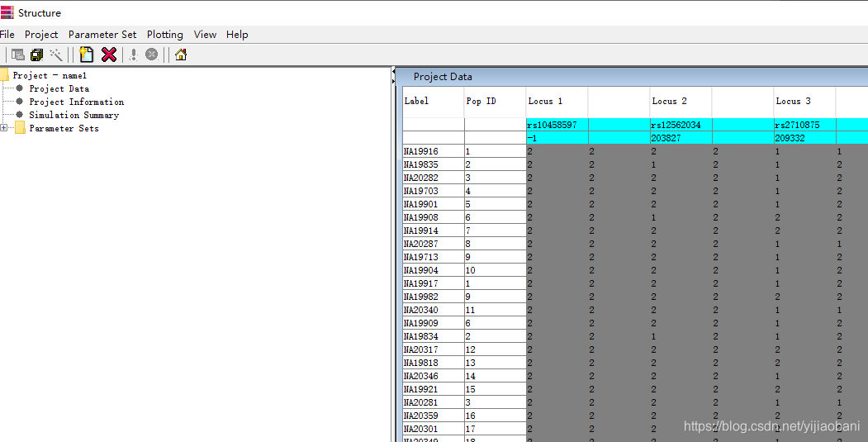
Task: Click the Locus 1 column header
Action: tap(557, 102)
